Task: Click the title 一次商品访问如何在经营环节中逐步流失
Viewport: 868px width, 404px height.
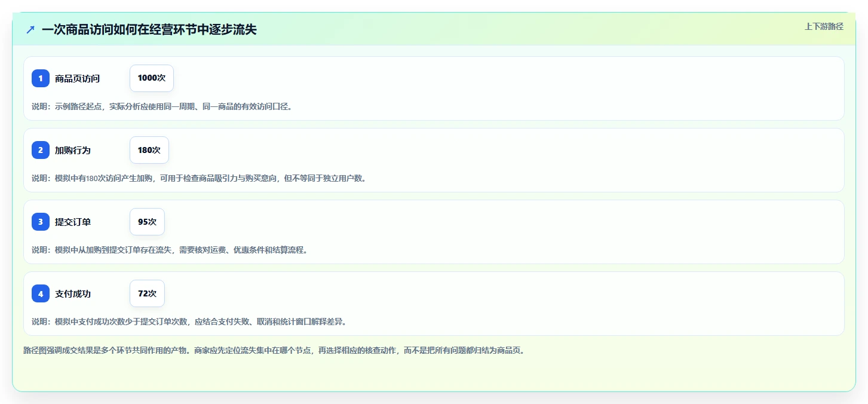Action: (149, 29)
